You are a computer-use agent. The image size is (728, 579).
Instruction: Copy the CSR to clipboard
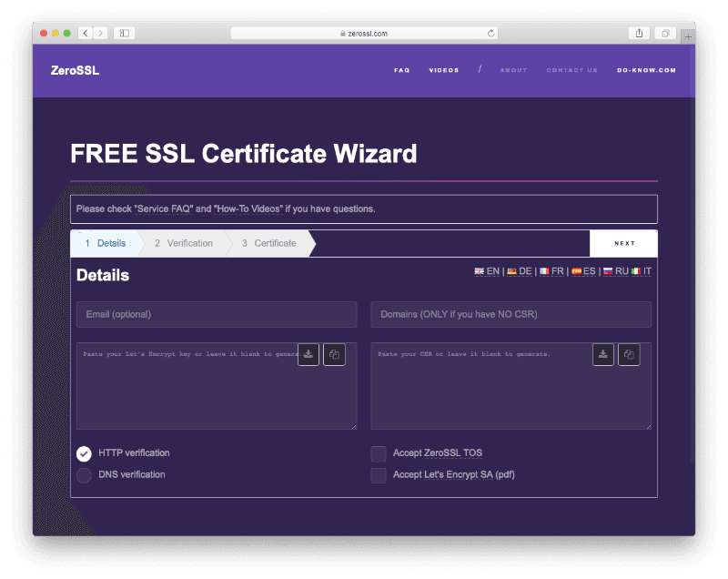pos(629,354)
